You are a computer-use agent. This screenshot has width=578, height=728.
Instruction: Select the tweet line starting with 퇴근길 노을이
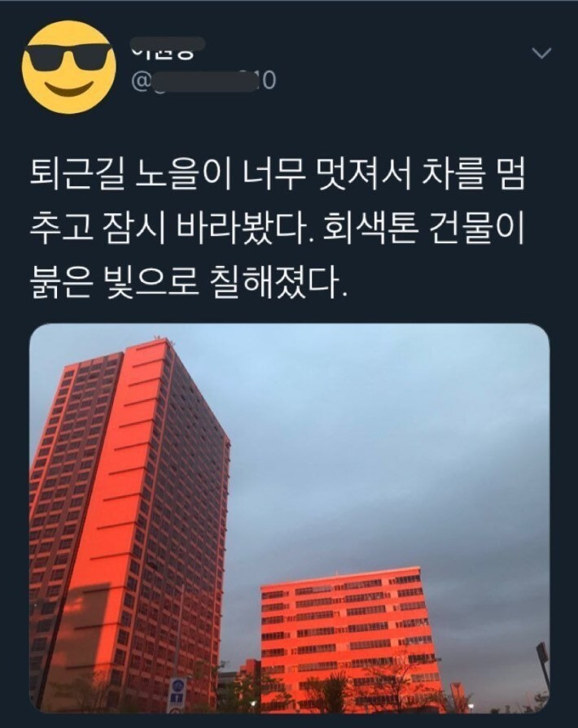click(x=278, y=176)
